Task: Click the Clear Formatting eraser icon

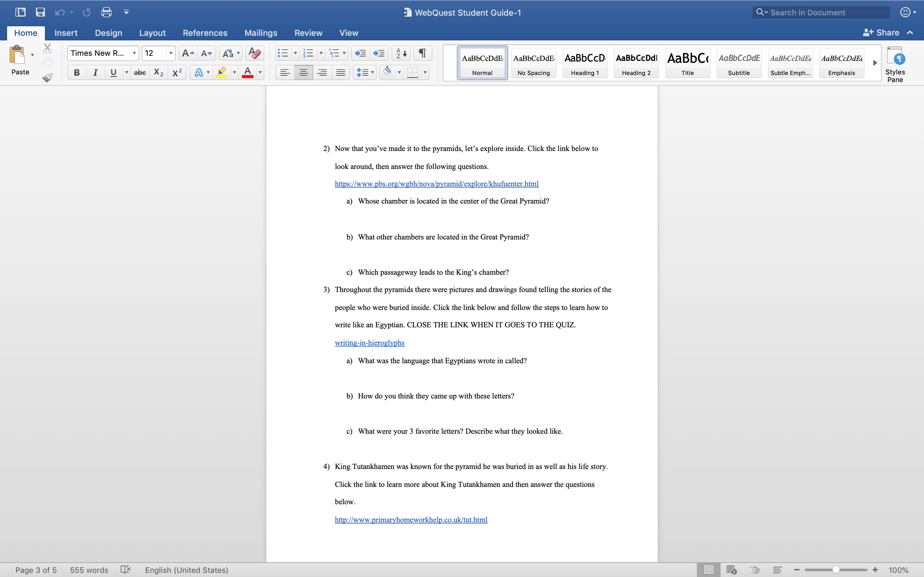Action: point(255,53)
